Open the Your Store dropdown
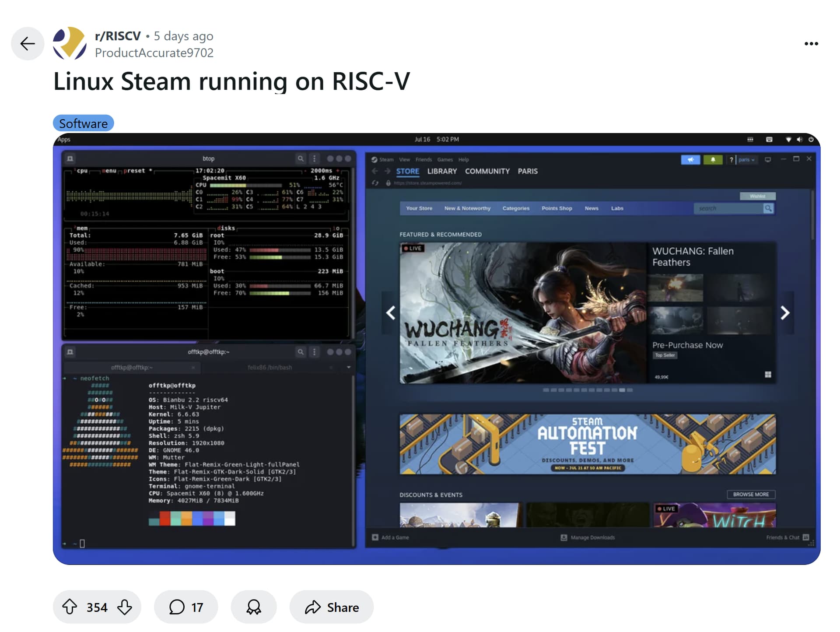This screenshot has width=840, height=632. (x=419, y=208)
